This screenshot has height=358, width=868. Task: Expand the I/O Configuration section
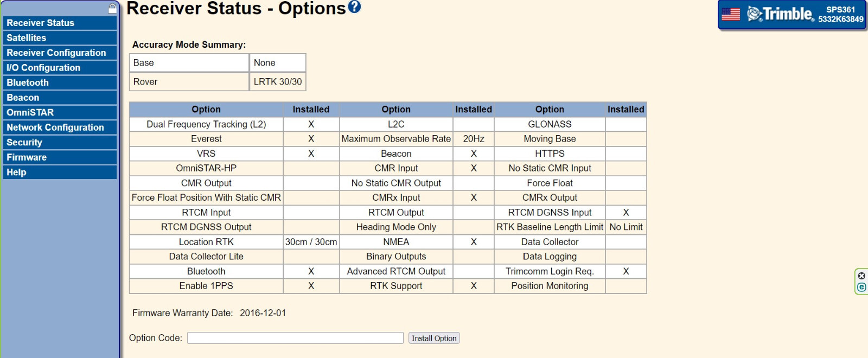pos(60,68)
